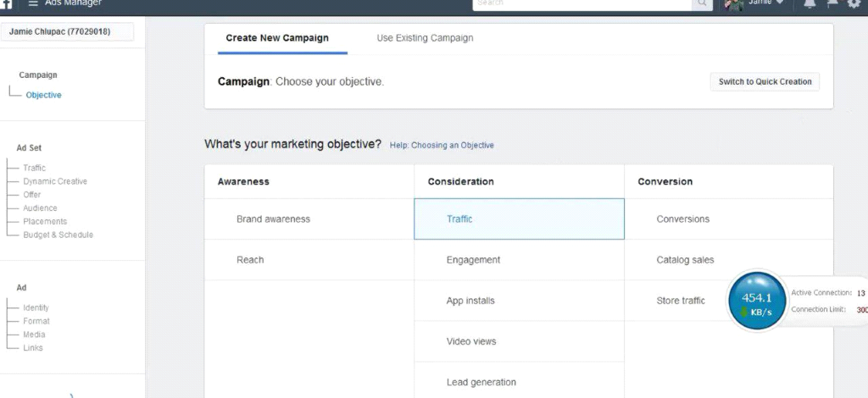The image size is (868, 398).
Task: Select the Brand awareness objective
Action: [x=273, y=219]
